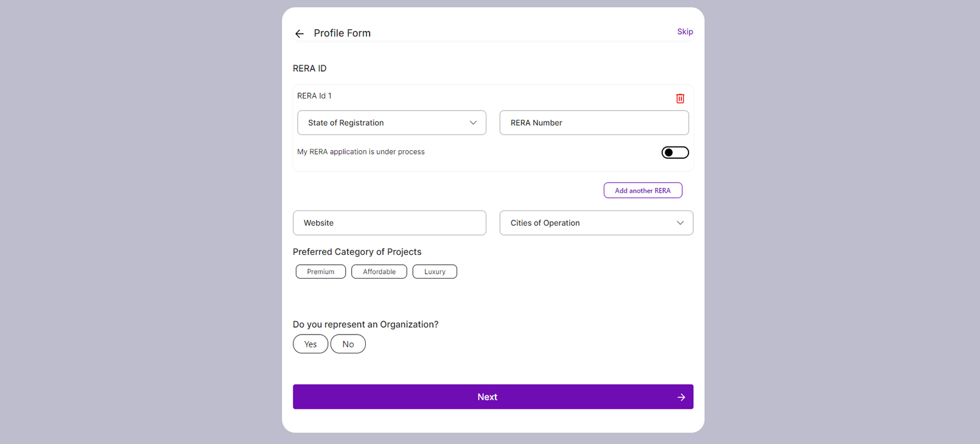The image size is (980, 444).
Task: Choose the Luxury project category
Action: [435, 272]
